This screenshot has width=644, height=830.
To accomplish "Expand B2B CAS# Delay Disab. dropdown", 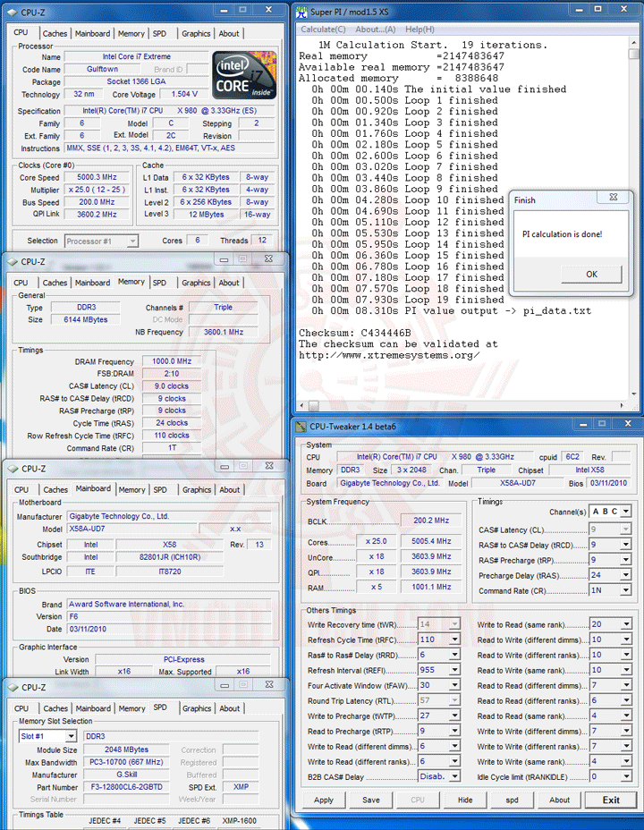I will pos(454,776).
